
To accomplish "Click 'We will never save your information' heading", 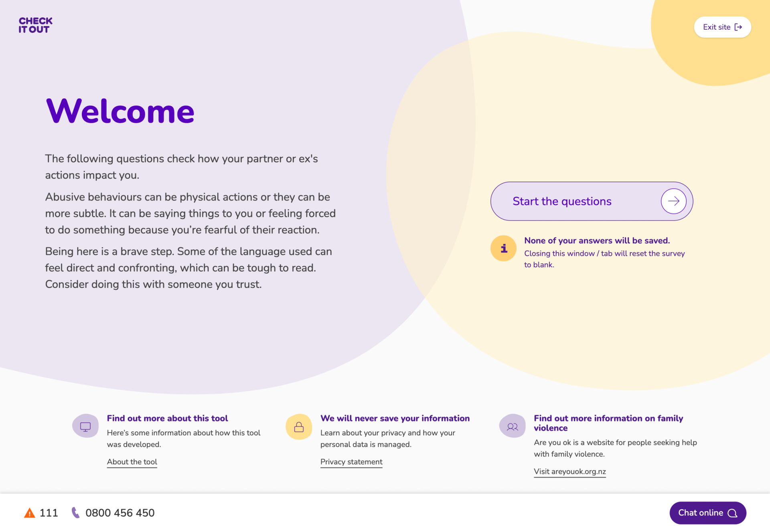I will (395, 418).
